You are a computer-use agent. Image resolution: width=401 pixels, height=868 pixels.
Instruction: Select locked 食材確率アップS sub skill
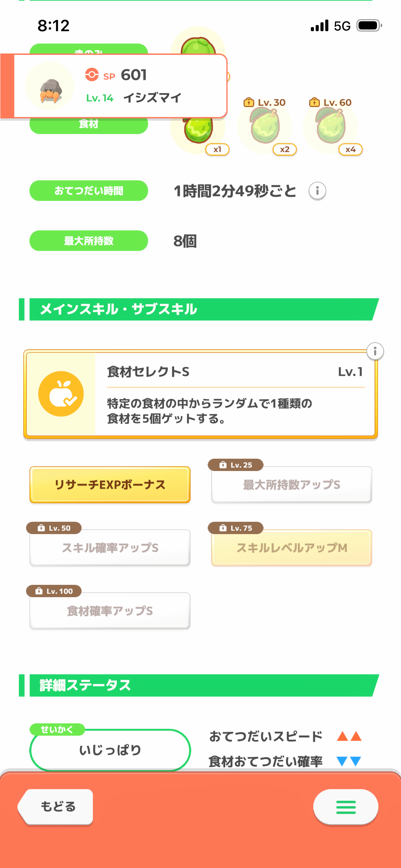[x=110, y=611]
